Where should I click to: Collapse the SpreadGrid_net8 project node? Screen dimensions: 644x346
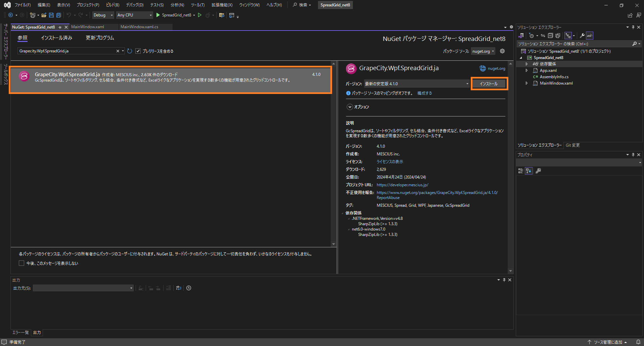(x=521, y=58)
